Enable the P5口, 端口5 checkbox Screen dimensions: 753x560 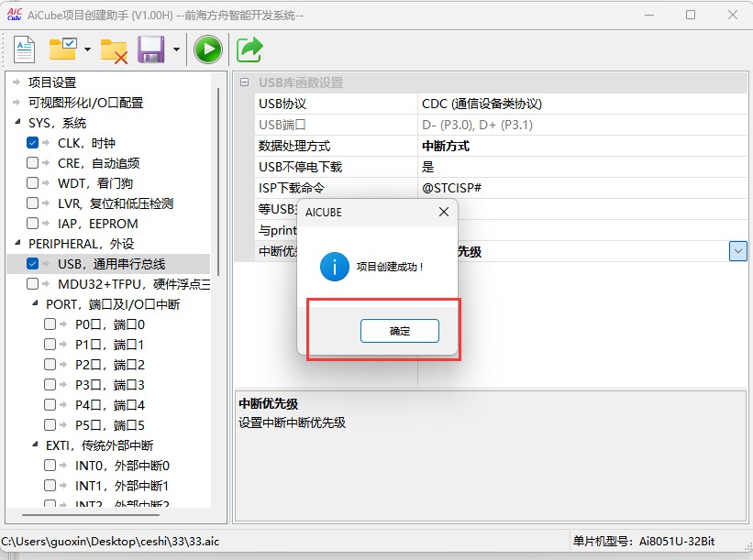50,424
